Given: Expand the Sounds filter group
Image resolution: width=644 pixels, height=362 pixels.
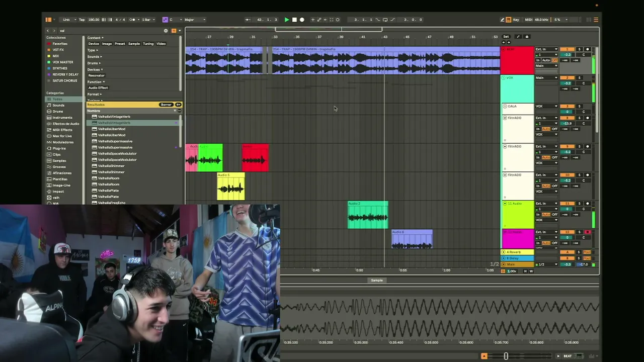Looking at the screenshot, I should click(x=94, y=57).
